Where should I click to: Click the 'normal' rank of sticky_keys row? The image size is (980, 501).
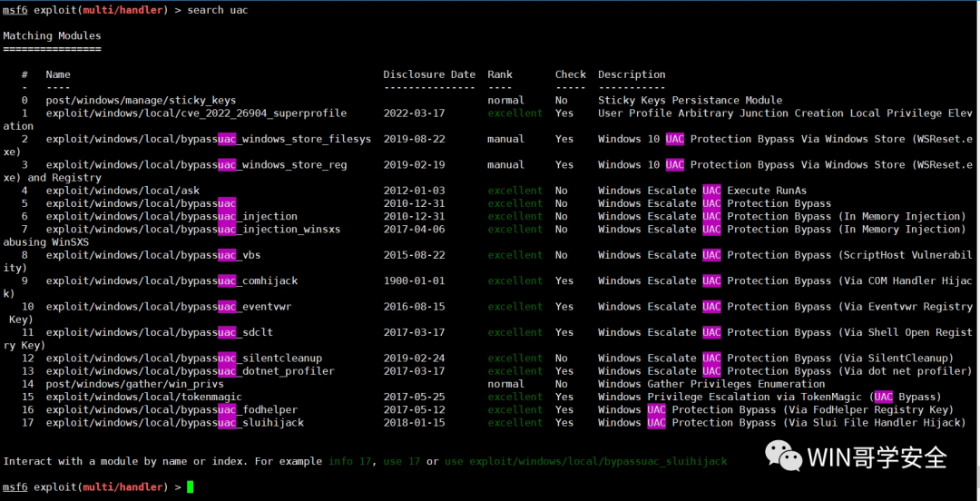(x=505, y=100)
